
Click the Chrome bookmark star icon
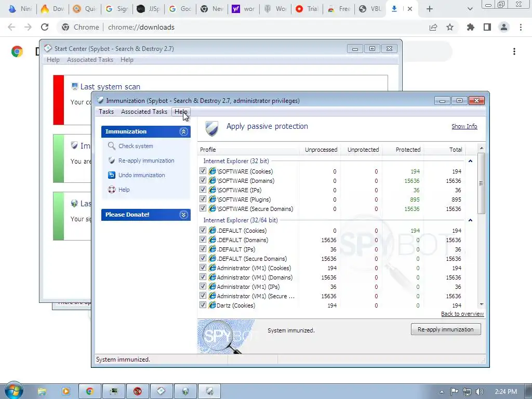pyautogui.click(x=450, y=27)
